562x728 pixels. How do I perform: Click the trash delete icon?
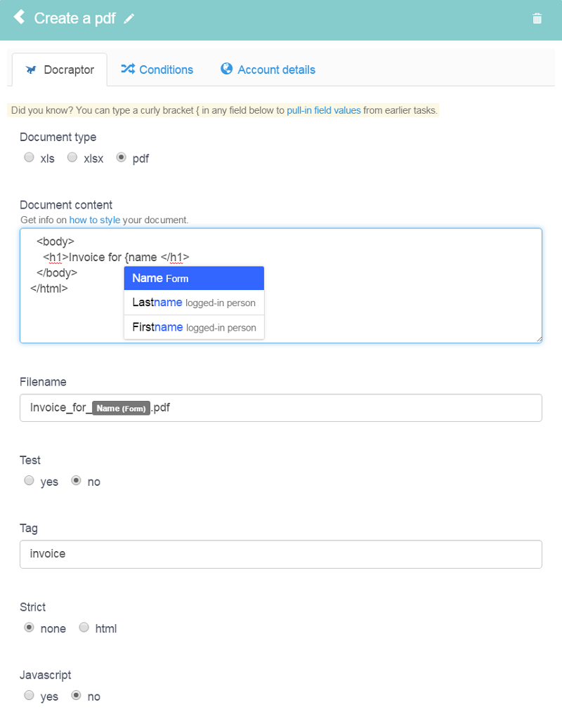(x=537, y=18)
